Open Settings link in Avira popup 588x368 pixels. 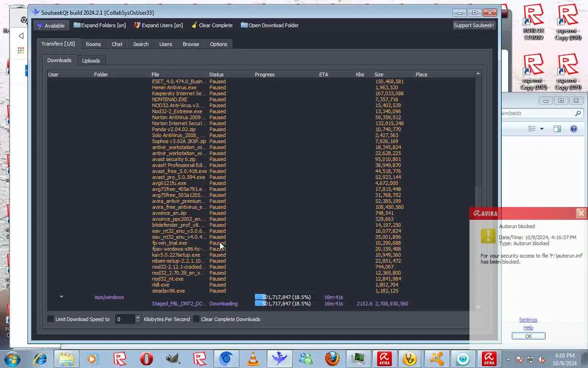pos(528,320)
